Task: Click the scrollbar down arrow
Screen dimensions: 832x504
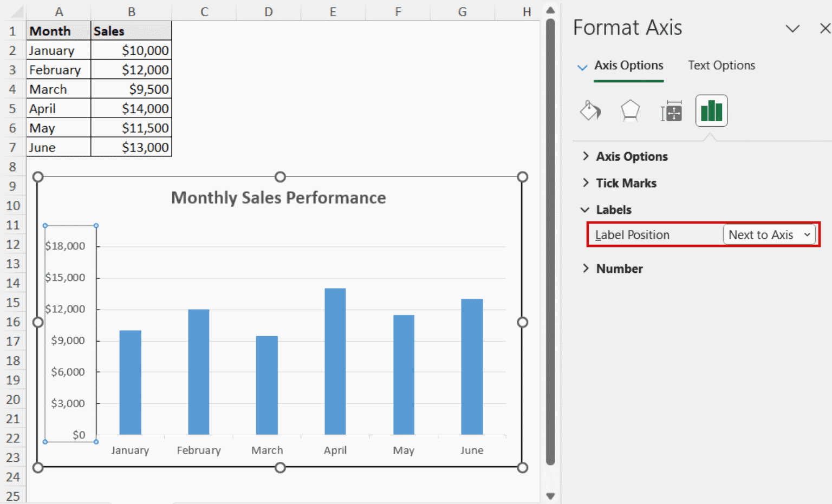Action: tap(550, 495)
